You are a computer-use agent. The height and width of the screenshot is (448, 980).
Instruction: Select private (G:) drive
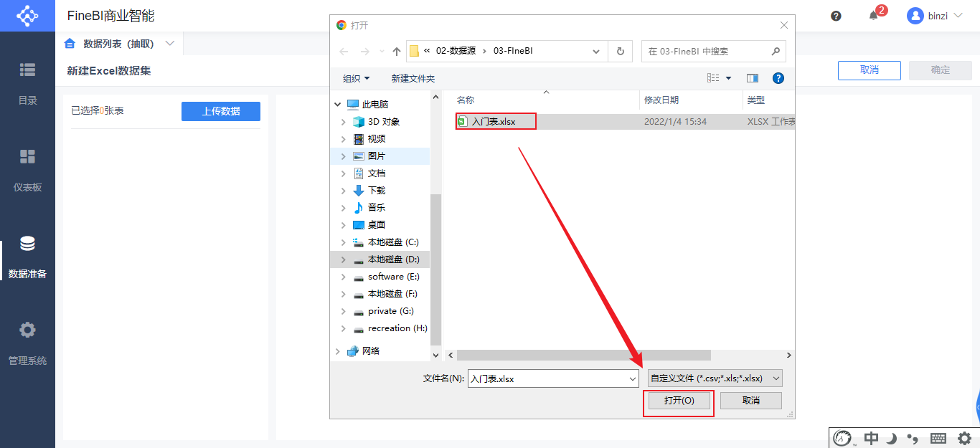click(x=390, y=311)
